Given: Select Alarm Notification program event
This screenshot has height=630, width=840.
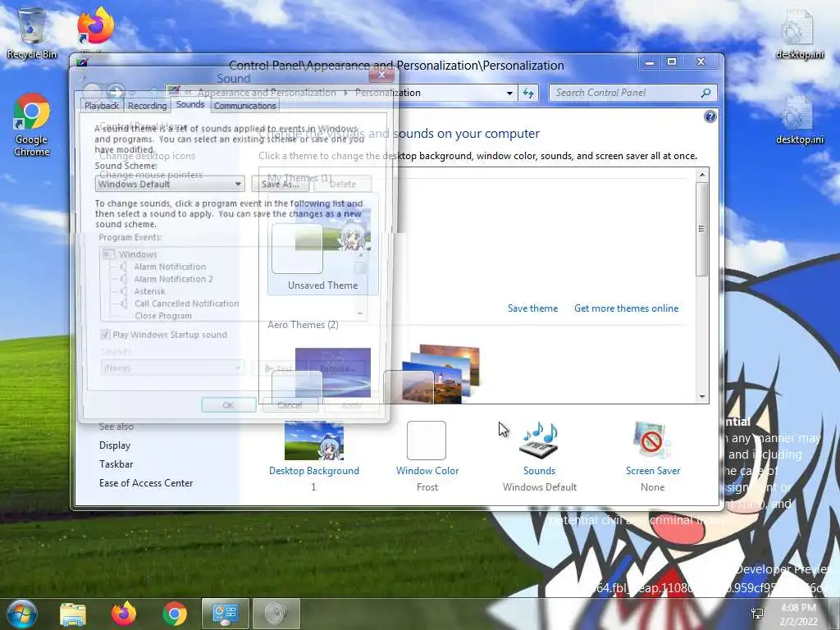Looking at the screenshot, I should pyautogui.click(x=169, y=267).
